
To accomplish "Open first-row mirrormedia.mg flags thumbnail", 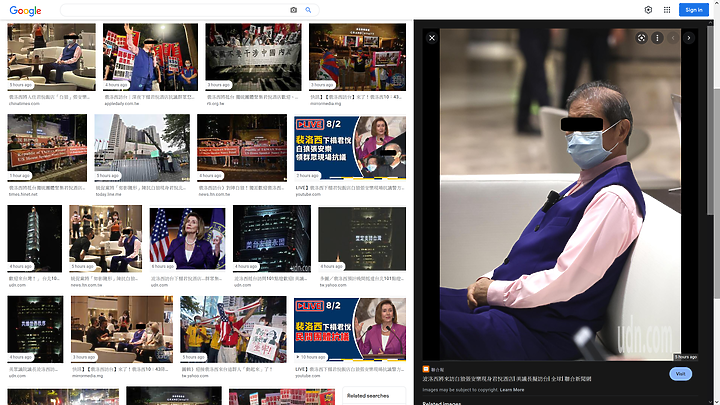I will tap(357, 57).
